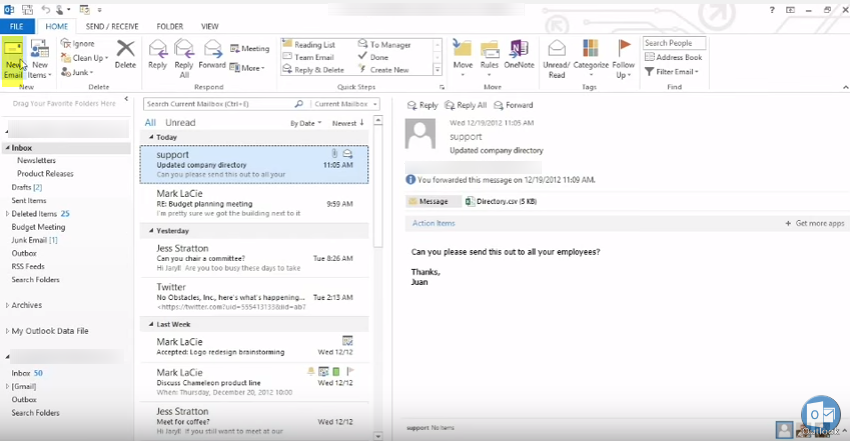The height and width of the screenshot is (441, 850).
Task: Click Reply All in the reading pane
Action: coord(466,105)
